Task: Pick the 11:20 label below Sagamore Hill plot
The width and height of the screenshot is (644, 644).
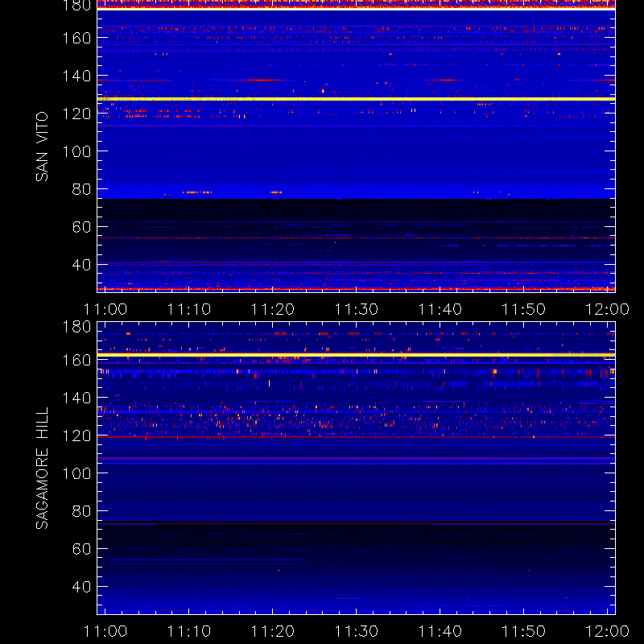Action: pos(273,631)
